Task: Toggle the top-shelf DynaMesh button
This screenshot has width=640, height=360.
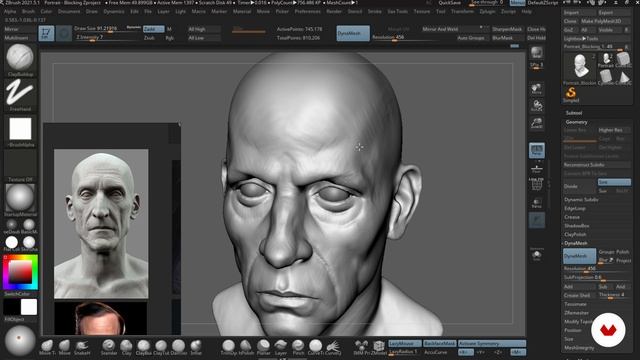Action: click(x=353, y=33)
